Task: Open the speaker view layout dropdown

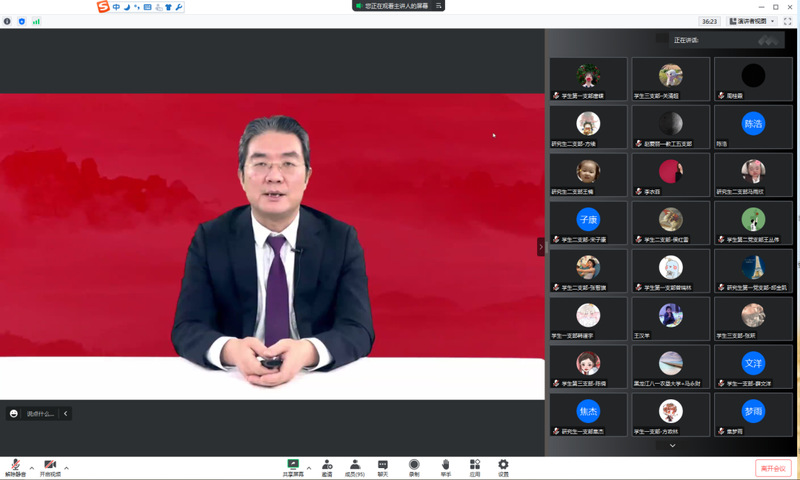Action: click(752, 20)
